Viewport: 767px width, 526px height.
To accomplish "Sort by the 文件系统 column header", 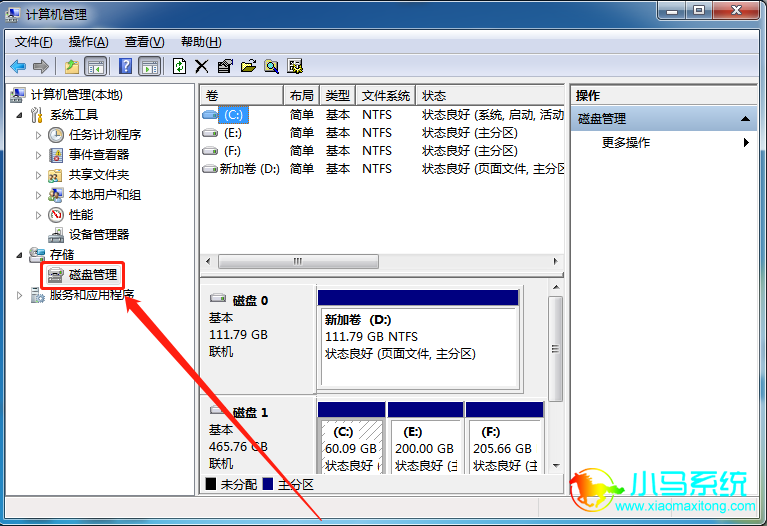I will [386, 95].
